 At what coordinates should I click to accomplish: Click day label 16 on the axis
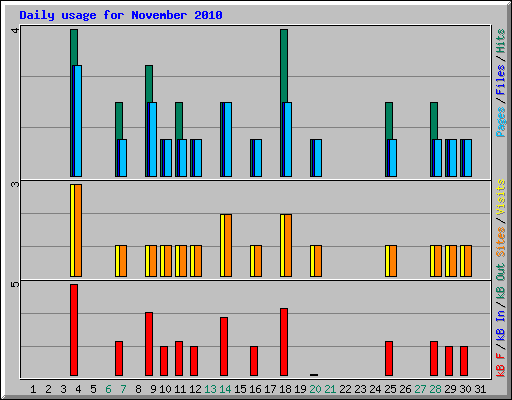coord(255,389)
